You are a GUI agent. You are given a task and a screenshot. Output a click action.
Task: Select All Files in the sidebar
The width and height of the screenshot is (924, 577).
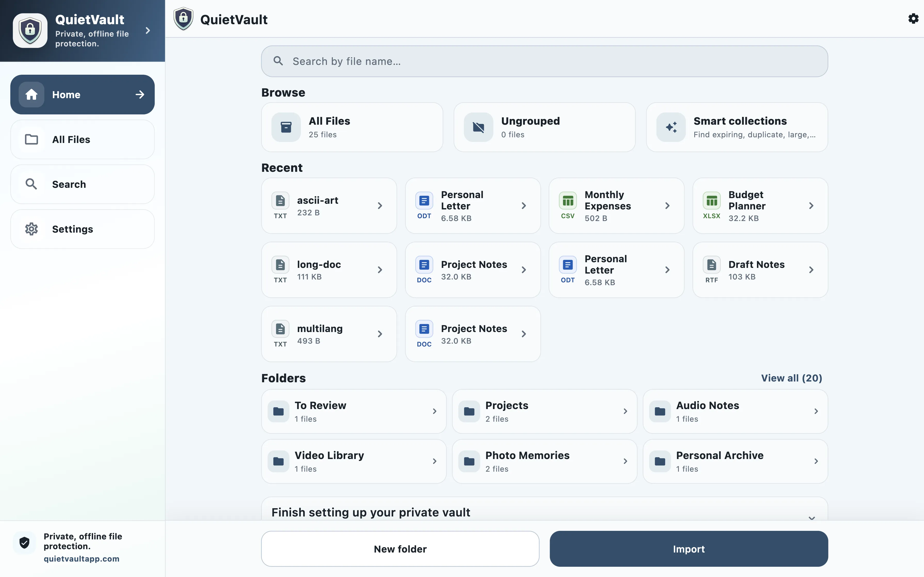click(x=82, y=140)
